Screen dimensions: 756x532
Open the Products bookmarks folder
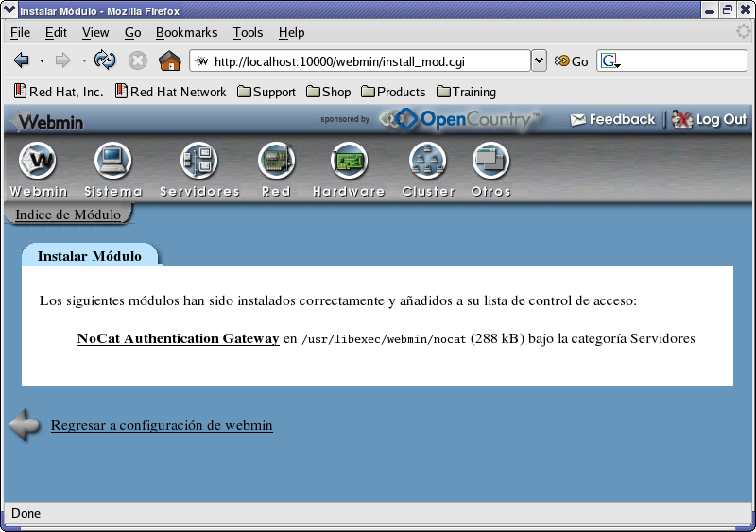[x=393, y=92]
